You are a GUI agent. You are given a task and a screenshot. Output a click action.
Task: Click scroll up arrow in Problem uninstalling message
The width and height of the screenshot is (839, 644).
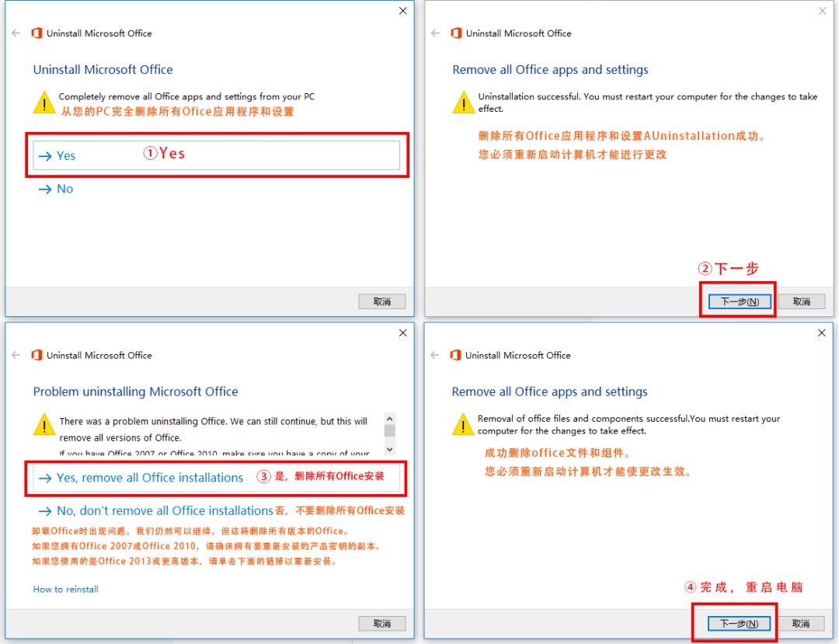(x=390, y=419)
